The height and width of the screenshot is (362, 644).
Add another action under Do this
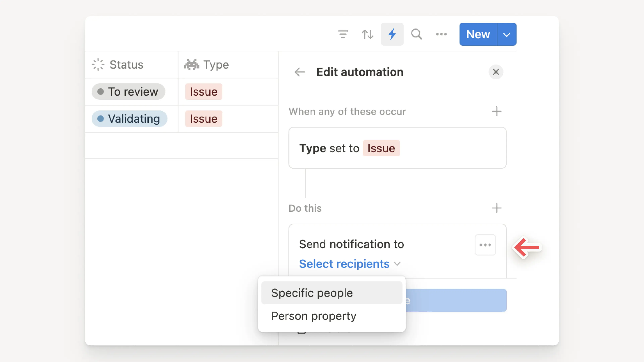point(496,208)
